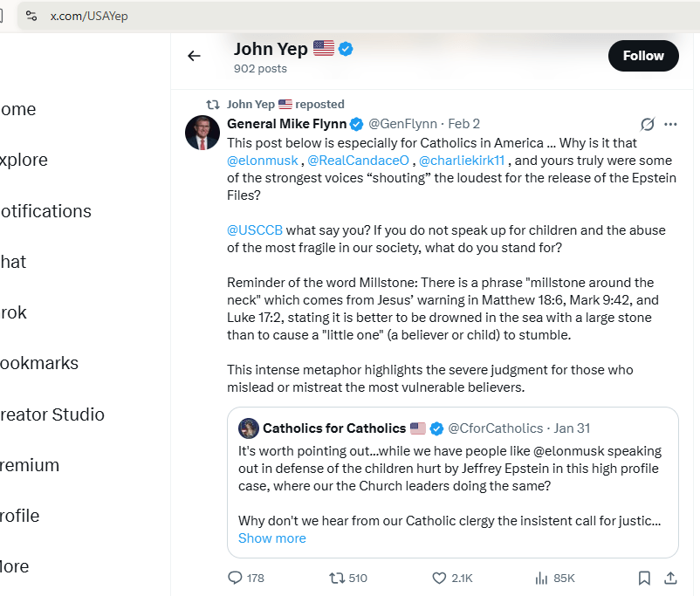Bookmark the General Mike Flynn post
Viewport: 700px width, 596px height.
click(x=644, y=578)
